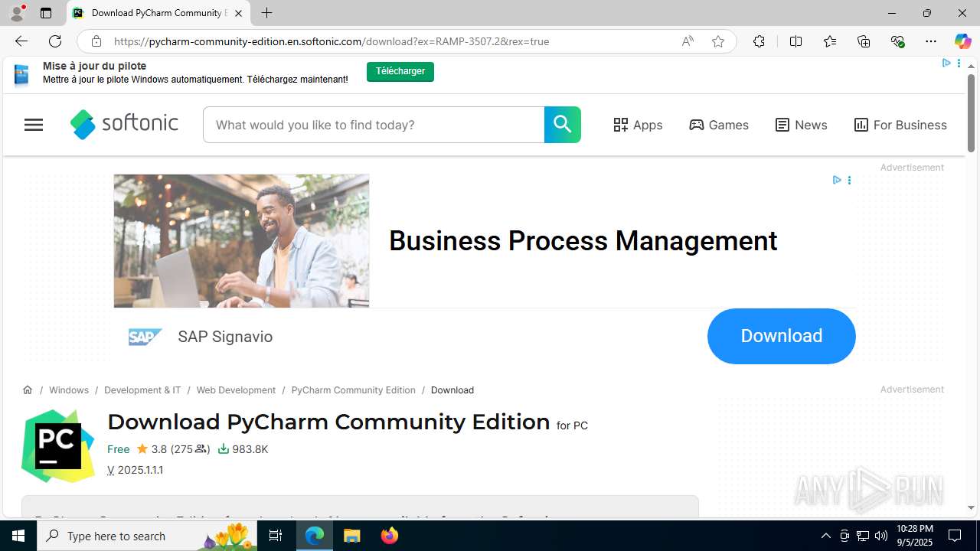Open Read aloud icon in address bar
This screenshot has width=980, height=551.
[688, 41]
